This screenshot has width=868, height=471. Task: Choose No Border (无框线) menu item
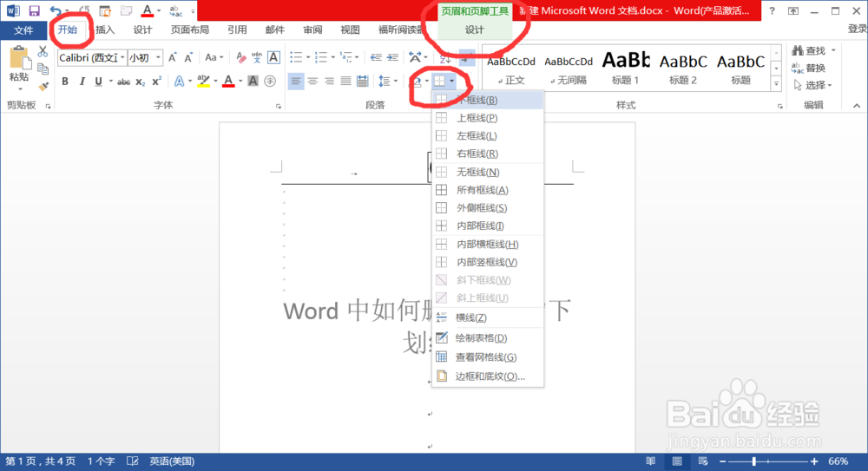[488, 172]
